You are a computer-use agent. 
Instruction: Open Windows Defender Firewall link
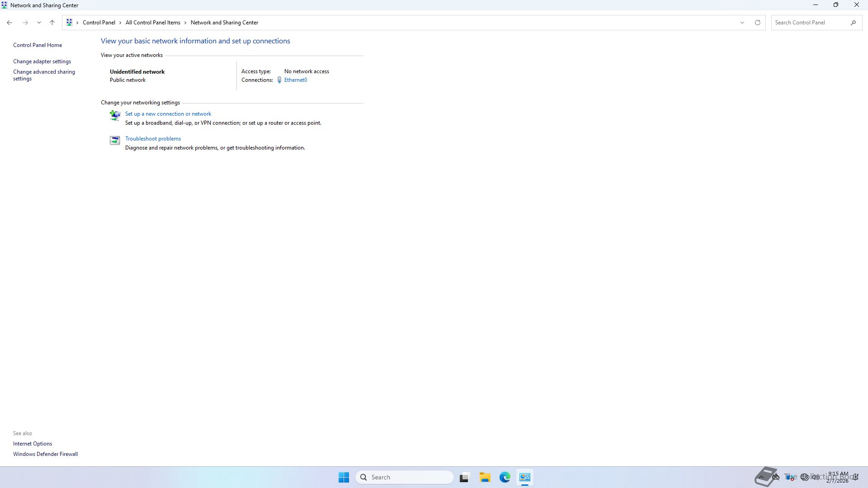click(45, 454)
